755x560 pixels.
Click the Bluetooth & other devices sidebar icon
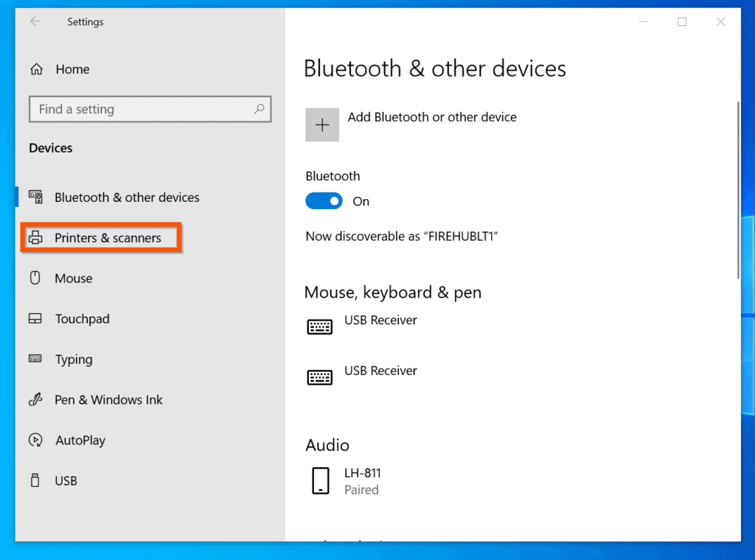35,197
